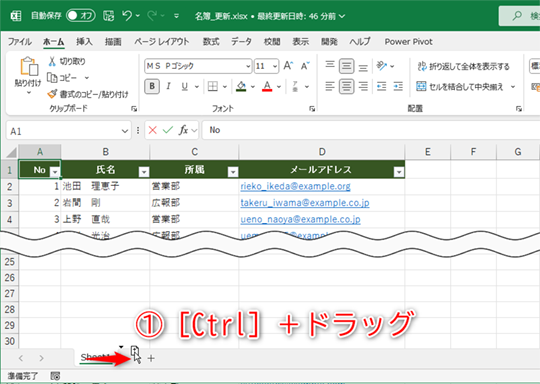Screen dimensions: 540x384
Task: Click the fill color bucket
Action: [241, 86]
